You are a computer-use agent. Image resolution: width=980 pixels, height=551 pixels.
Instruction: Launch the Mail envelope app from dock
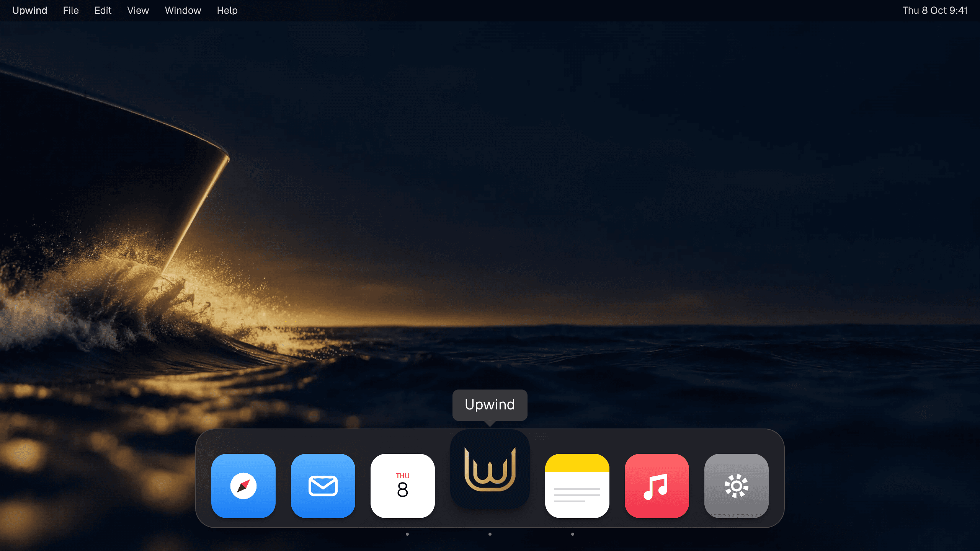pos(323,486)
